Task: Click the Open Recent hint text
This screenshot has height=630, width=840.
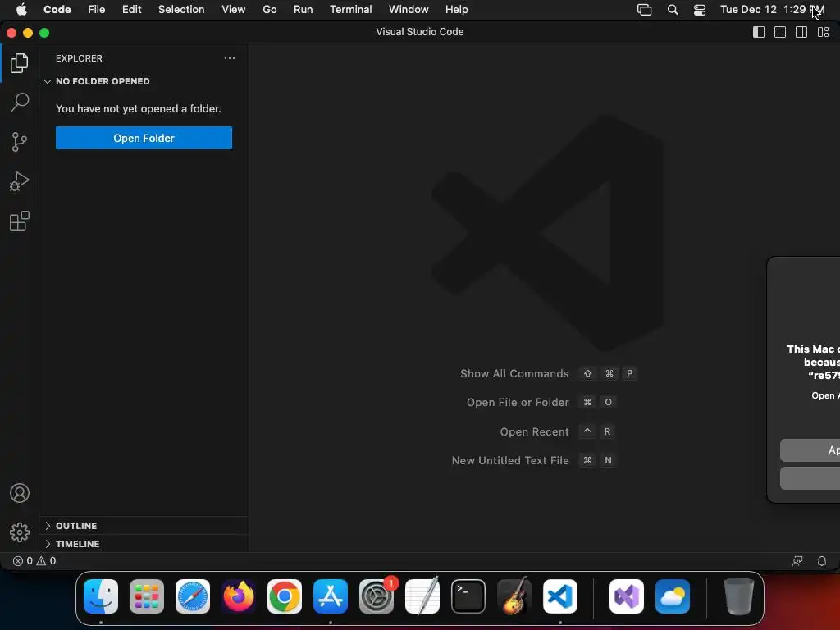Action: point(534,431)
